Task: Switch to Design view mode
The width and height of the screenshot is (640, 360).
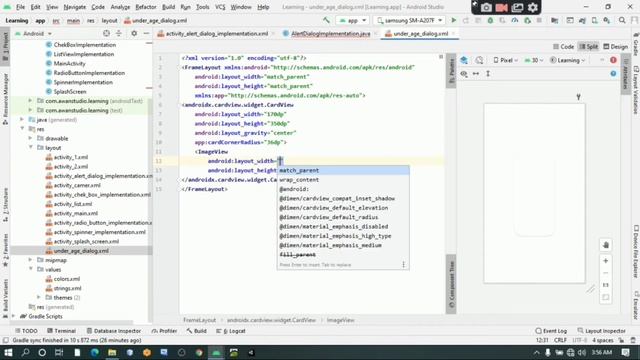Action: 616,47
